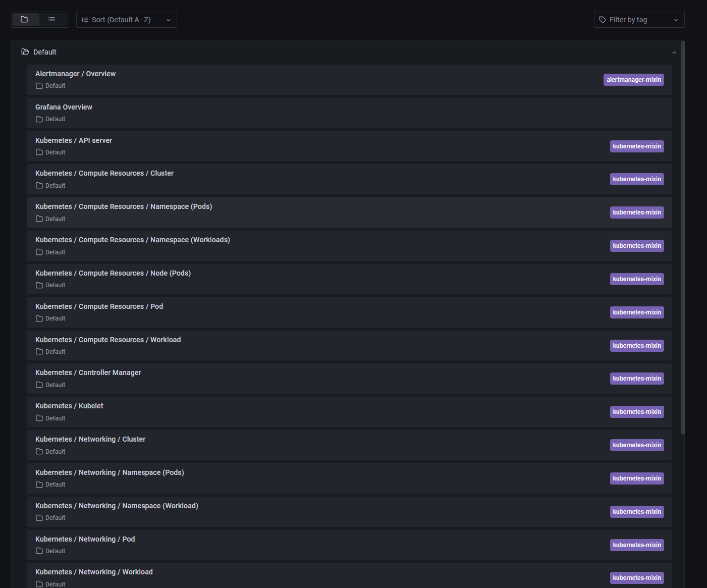Click kubernetes-mixin tag on Compute Resources / Pod row

[x=637, y=312]
